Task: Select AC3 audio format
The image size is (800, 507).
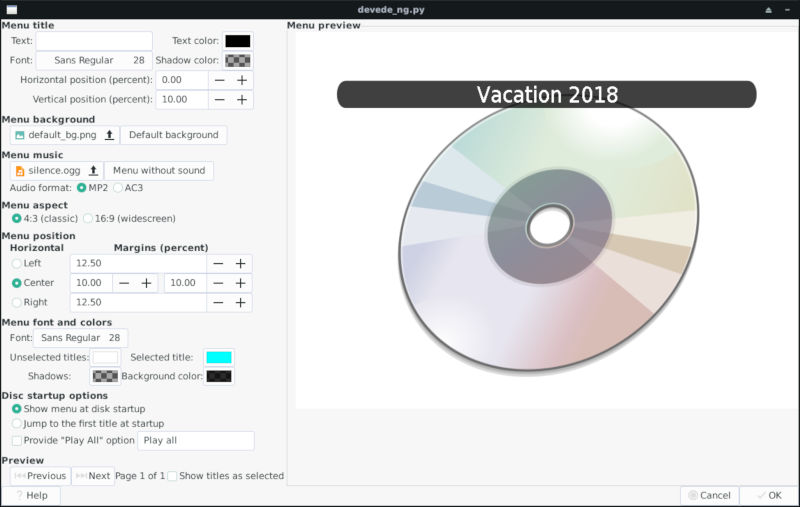Action: click(x=118, y=188)
